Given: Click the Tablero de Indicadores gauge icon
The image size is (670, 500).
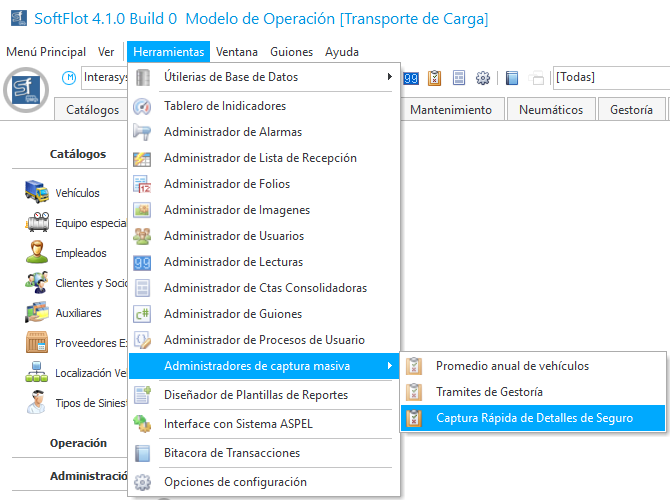Looking at the screenshot, I should point(143,106).
